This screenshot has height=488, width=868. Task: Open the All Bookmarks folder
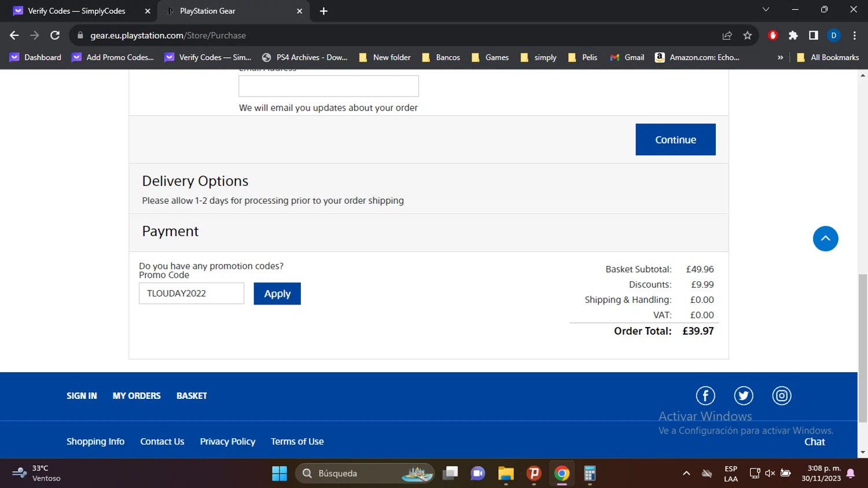coord(828,57)
